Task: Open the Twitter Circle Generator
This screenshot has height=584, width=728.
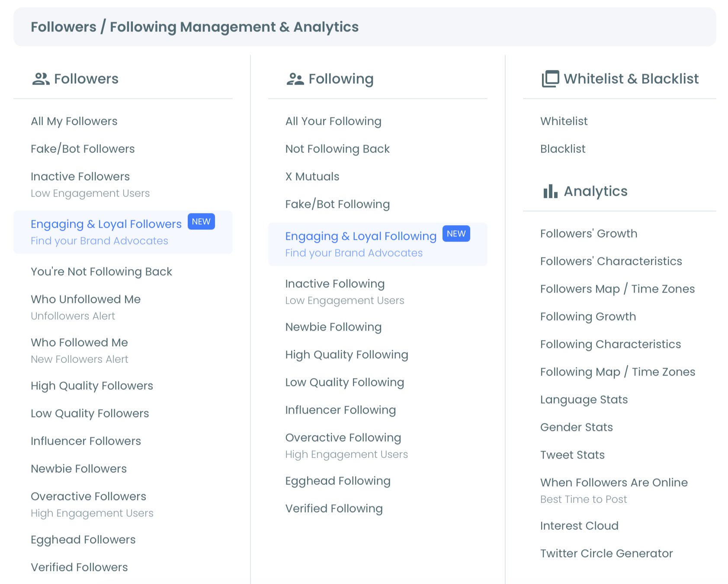Action: click(x=606, y=553)
